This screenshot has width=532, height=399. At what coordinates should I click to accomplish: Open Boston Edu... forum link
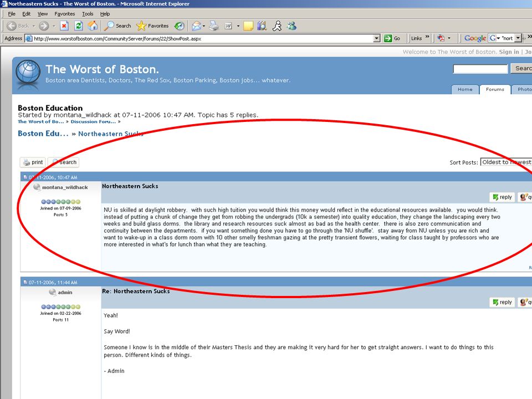click(43, 134)
